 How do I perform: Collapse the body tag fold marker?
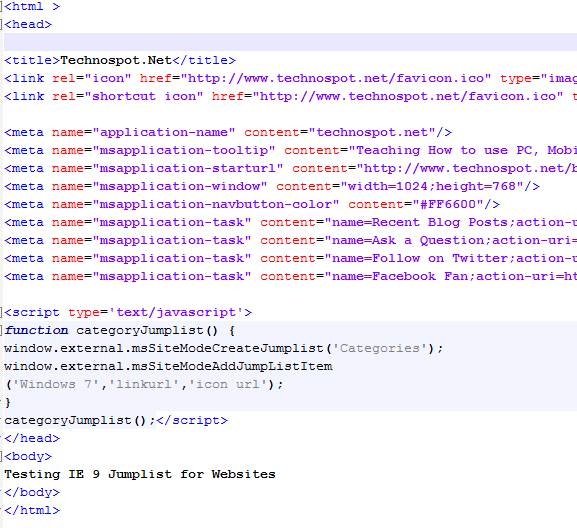tap(1, 457)
